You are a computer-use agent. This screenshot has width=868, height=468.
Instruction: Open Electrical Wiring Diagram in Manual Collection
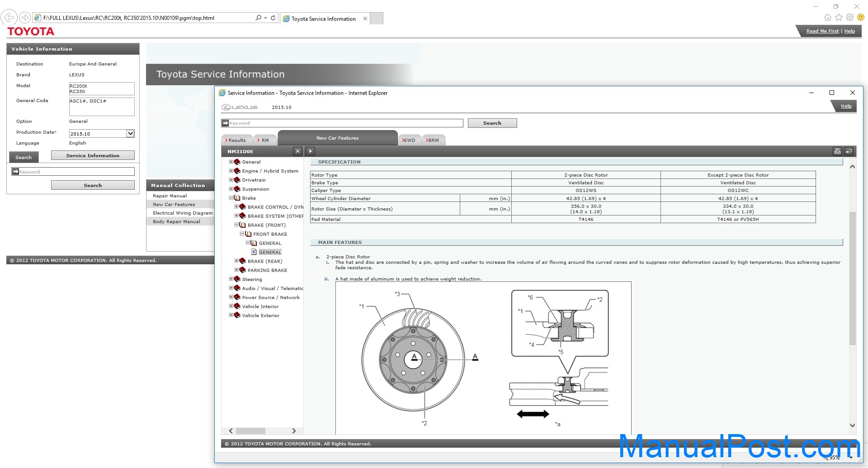point(183,213)
